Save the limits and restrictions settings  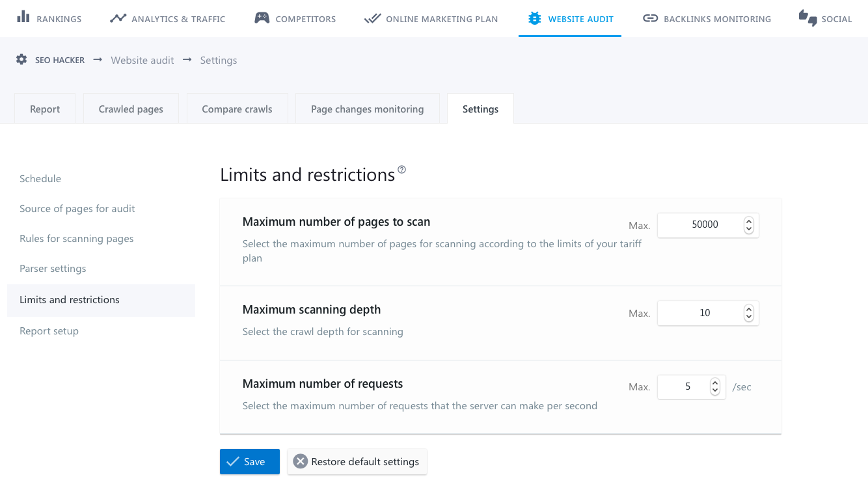click(x=250, y=461)
